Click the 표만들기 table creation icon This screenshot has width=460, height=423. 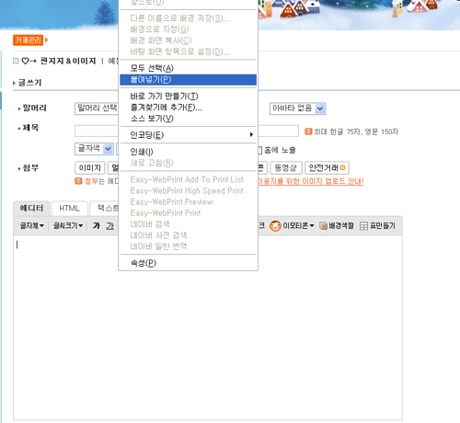tap(378, 226)
